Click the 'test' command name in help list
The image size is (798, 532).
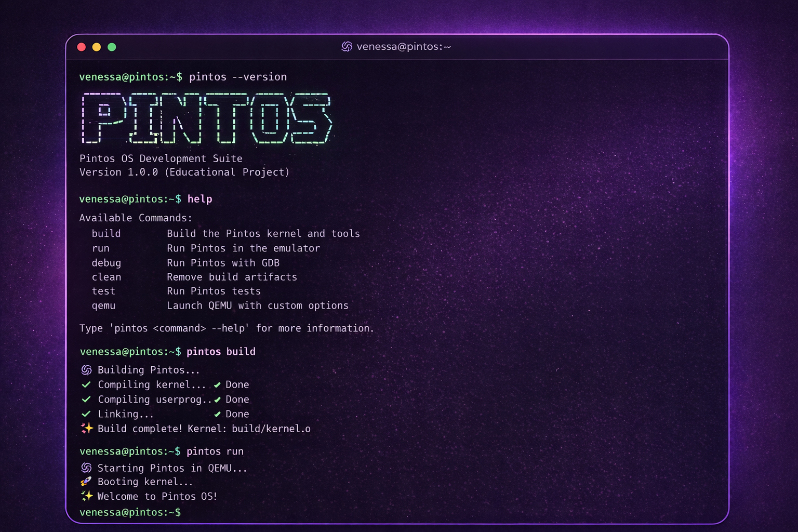(103, 291)
